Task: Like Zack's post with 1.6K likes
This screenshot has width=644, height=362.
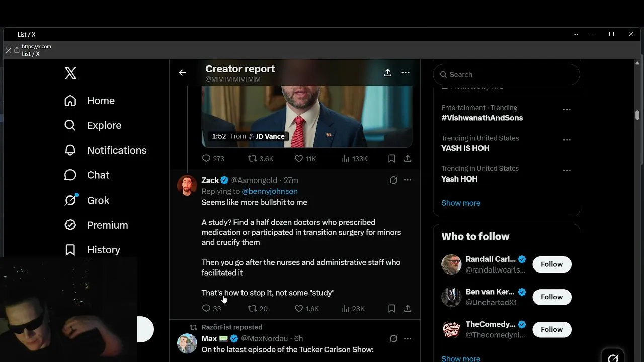Action: (x=306, y=309)
